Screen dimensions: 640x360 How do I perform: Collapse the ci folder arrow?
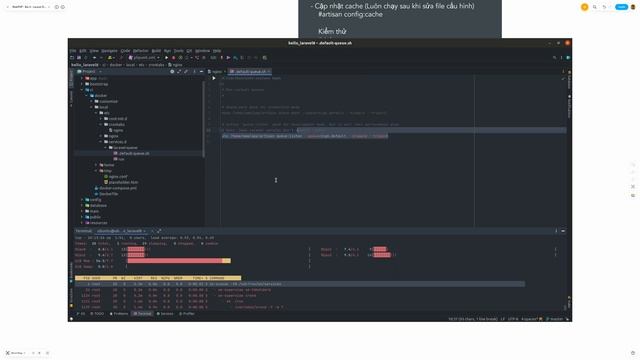point(82,90)
